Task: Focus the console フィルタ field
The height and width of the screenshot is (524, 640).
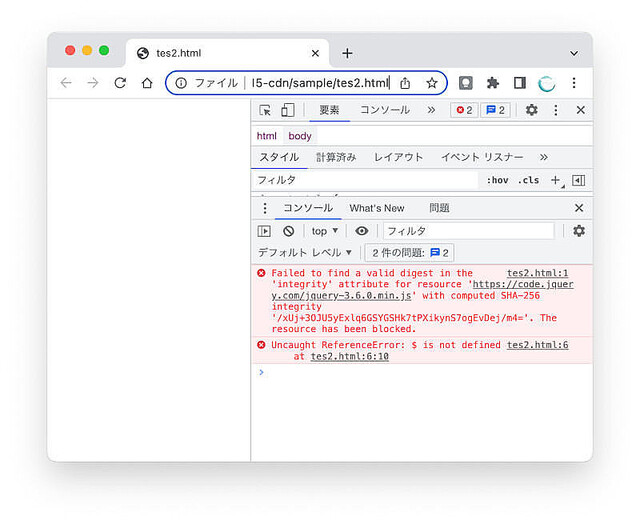Action: click(x=469, y=231)
